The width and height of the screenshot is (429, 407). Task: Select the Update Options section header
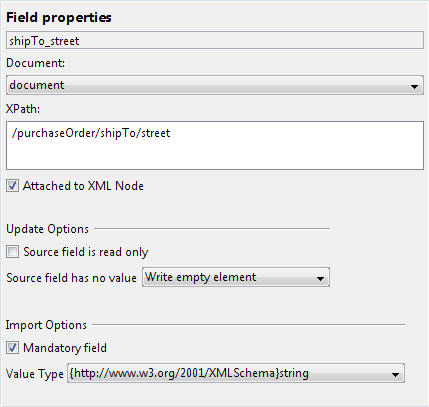[47, 229]
